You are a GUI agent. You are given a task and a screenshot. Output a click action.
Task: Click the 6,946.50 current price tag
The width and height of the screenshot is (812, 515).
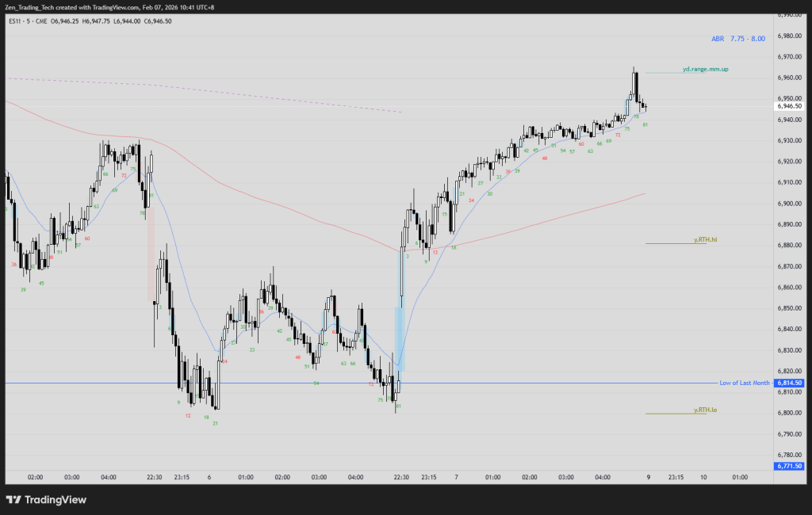[x=790, y=106]
